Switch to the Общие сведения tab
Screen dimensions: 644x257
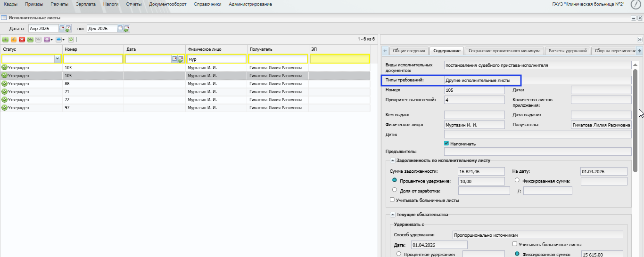coord(409,51)
